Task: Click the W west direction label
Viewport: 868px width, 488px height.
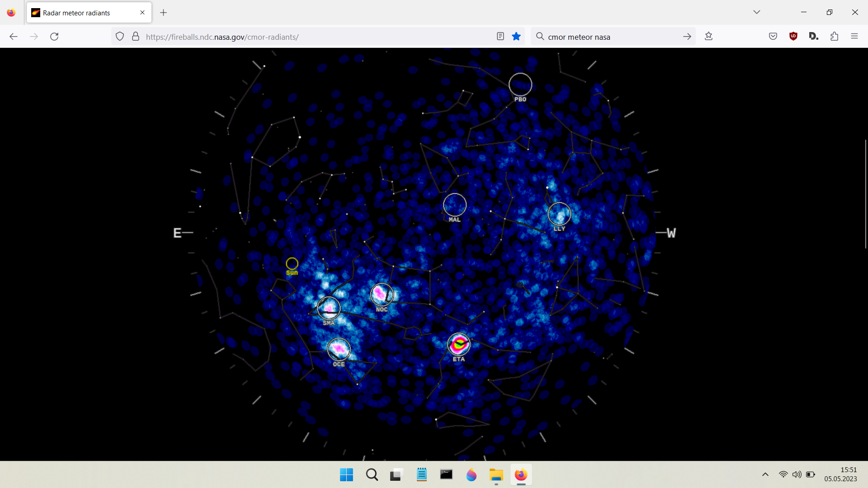Action: tap(671, 233)
